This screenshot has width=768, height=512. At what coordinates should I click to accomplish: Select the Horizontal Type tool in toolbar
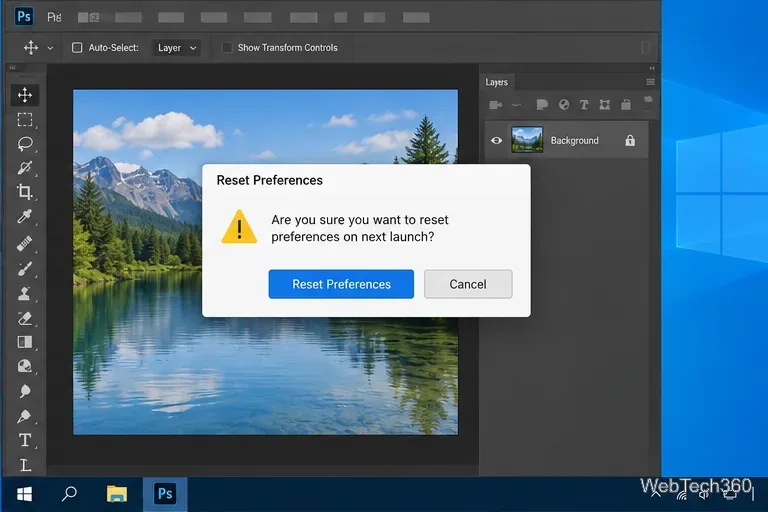click(x=25, y=440)
